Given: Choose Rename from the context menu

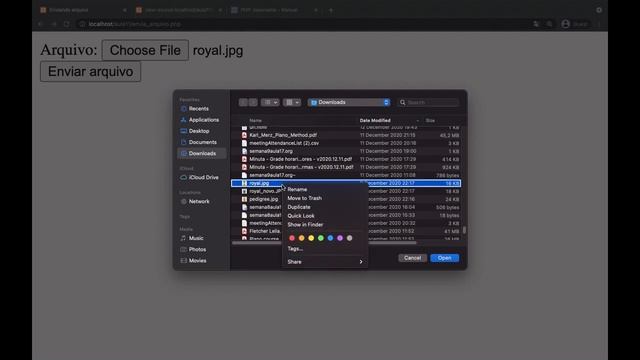Looking at the screenshot, I should (x=297, y=189).
